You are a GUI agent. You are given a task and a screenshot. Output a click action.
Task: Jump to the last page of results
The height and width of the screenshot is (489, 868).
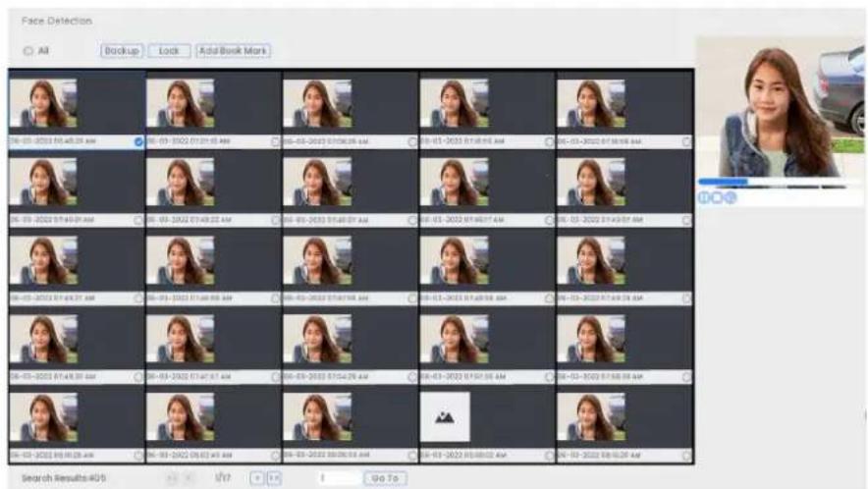pos(274,478)
